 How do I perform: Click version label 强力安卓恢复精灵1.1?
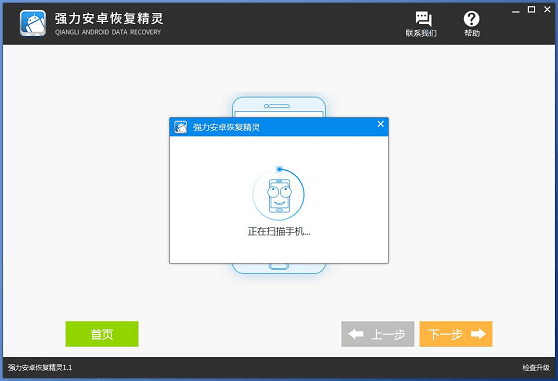[40, 367]
